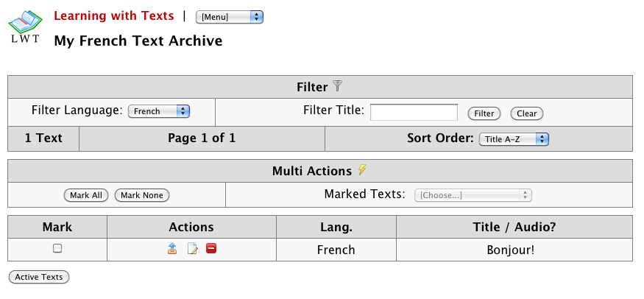Tick the Mark checkbox for the Bonjour! text
Screen dimensions: 644x299
[57, 249]
